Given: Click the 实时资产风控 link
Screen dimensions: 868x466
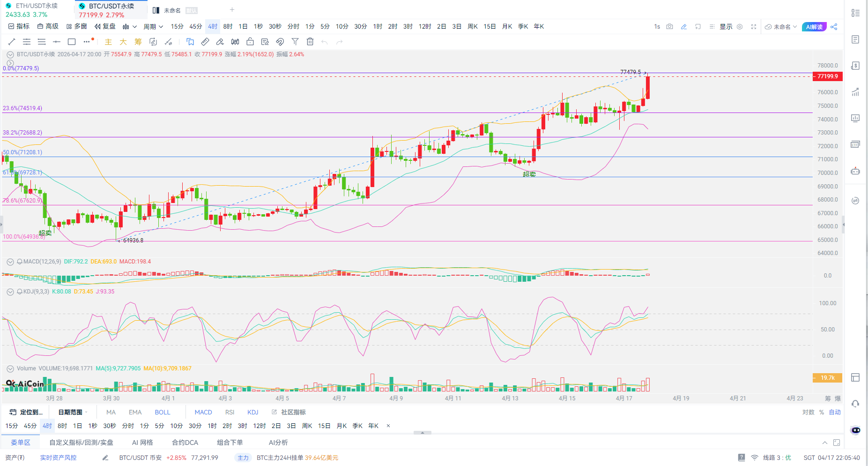Looking at the screenshot, I should coord(58,458).
